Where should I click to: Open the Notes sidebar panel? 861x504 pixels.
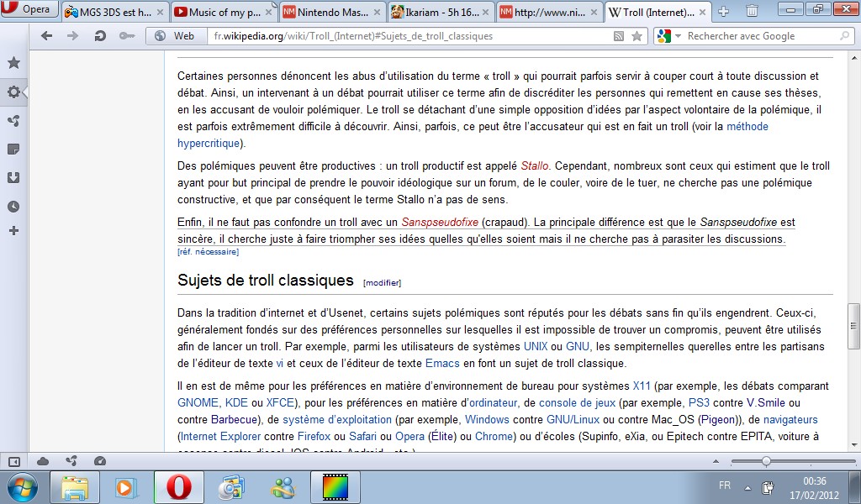(13, 150)
